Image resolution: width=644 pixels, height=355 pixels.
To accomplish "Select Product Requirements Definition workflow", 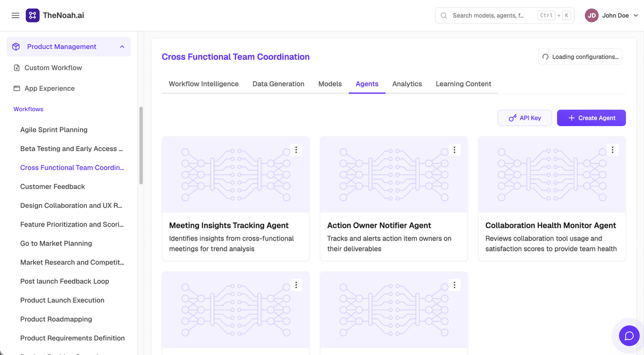I will tap(72, 338).
